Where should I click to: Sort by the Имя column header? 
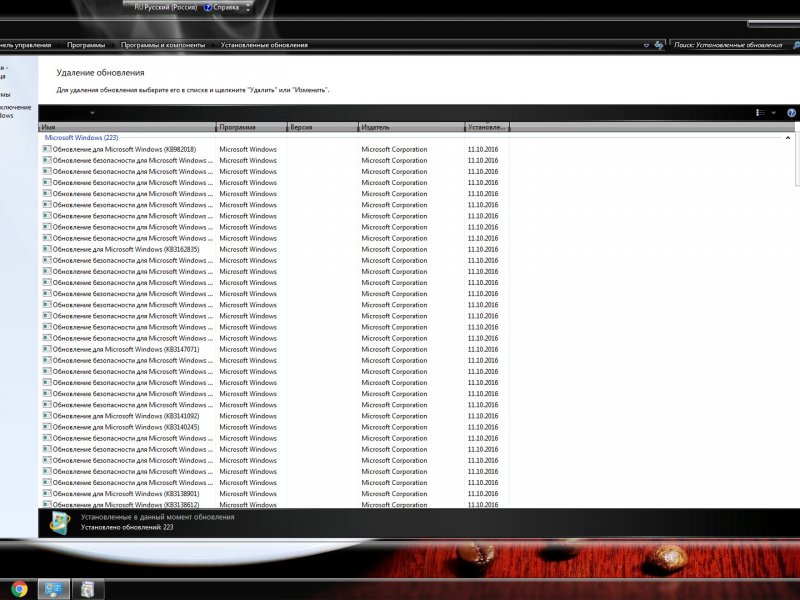pos(128,127)
